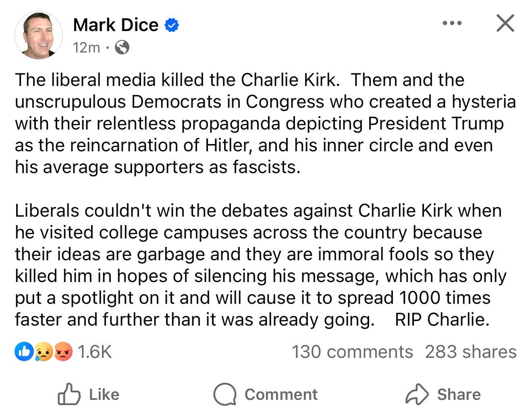532x416 pixels.
Task: Open the Mark Dice profile name link
Action: click(116, 25)
